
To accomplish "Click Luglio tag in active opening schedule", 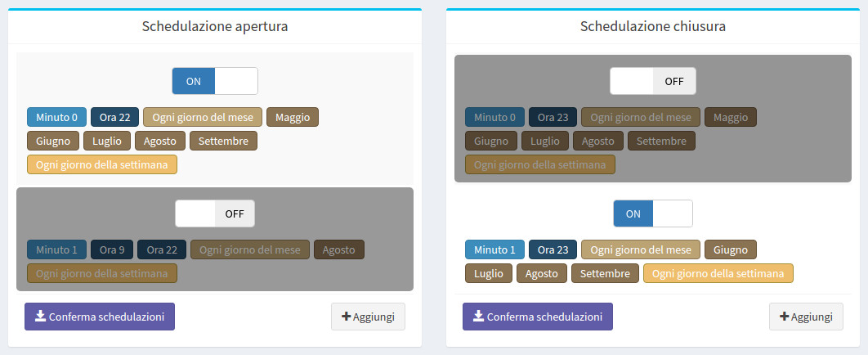I will click(x=107, y=141).
